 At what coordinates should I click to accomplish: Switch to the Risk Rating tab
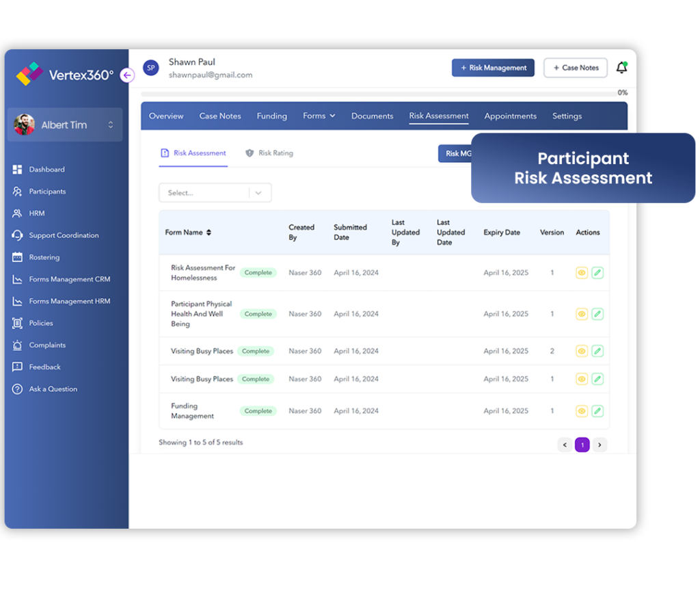coord(275,153)
